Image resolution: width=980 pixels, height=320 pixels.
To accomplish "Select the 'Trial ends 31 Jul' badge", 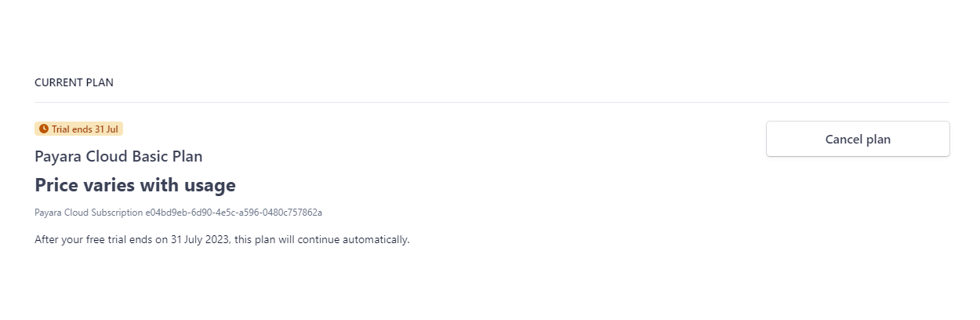I will click(x=79, y=129).
